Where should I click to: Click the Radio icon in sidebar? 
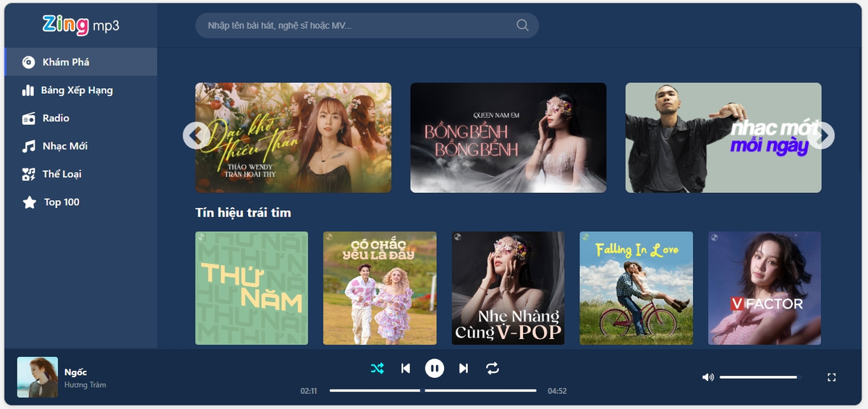(29, 118)
